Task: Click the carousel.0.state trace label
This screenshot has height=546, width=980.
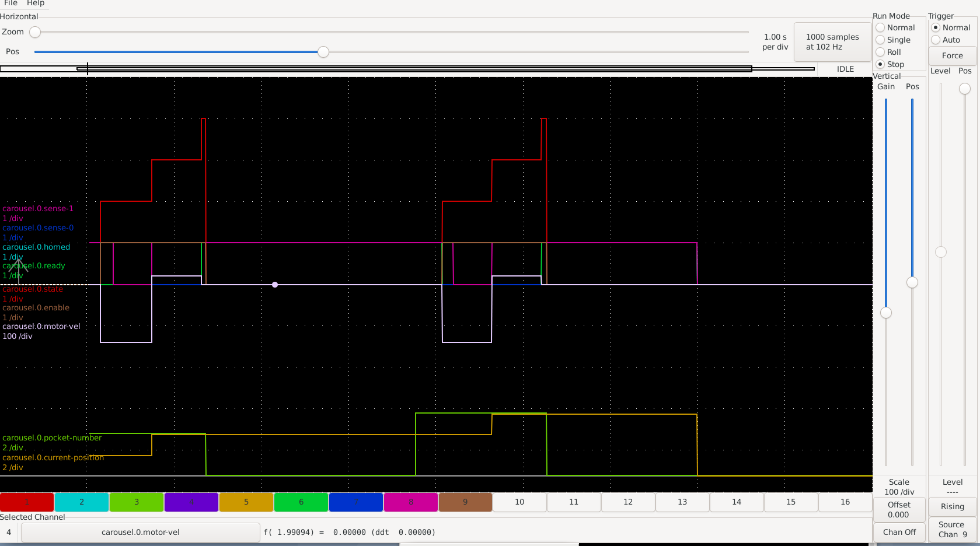Action: (33, 289)
